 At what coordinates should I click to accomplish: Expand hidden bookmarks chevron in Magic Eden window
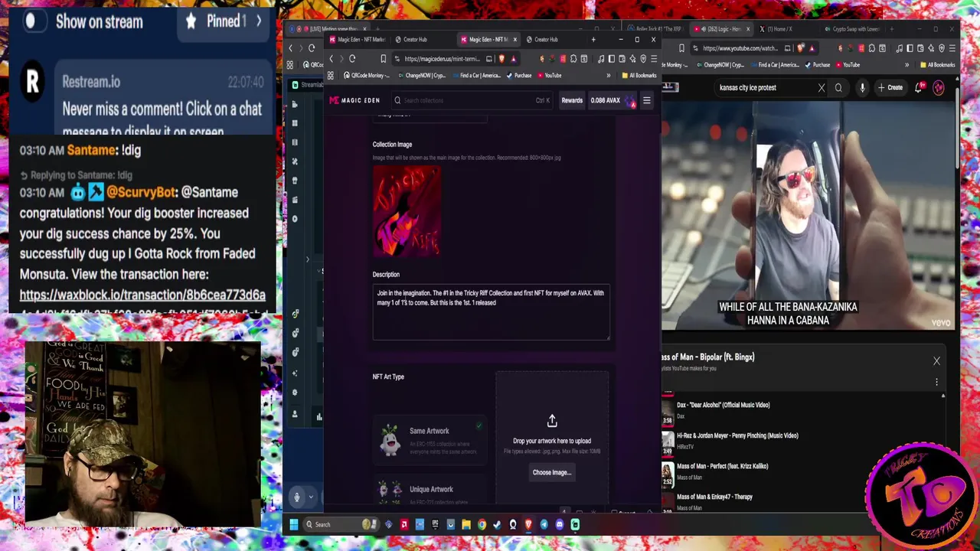609,75
